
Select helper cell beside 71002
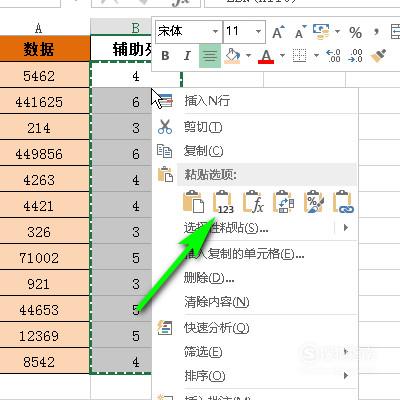point(121,257)
